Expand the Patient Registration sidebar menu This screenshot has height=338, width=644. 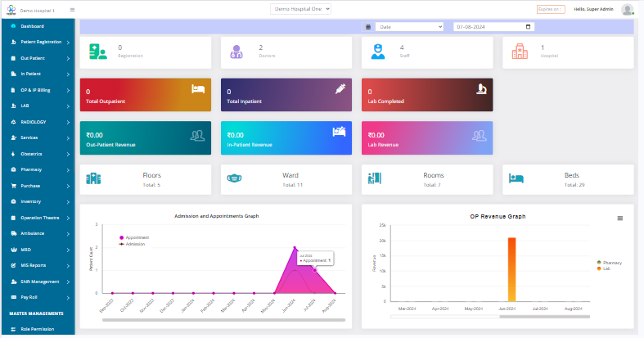coord(38,42)
